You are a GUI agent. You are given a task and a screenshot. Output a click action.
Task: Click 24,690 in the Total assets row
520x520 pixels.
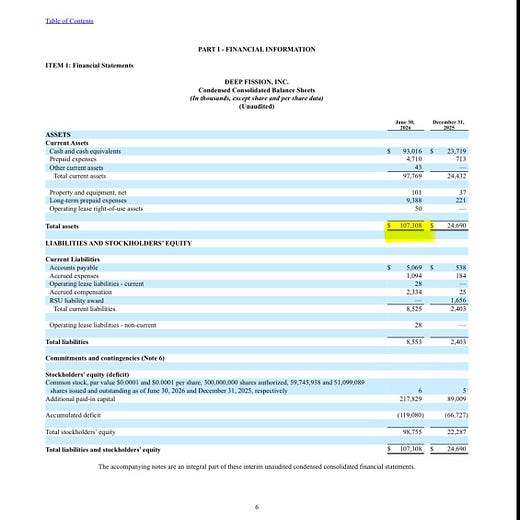(457, 226)
